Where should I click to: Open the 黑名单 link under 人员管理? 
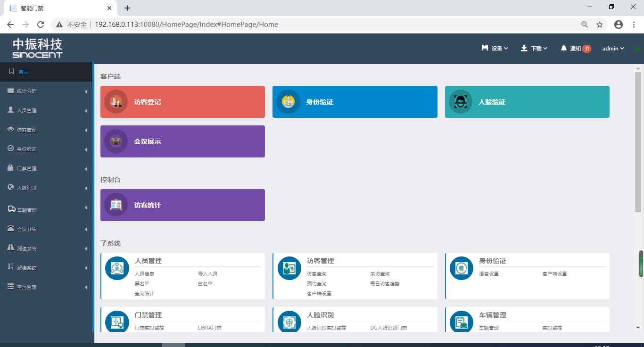point(142,284)
